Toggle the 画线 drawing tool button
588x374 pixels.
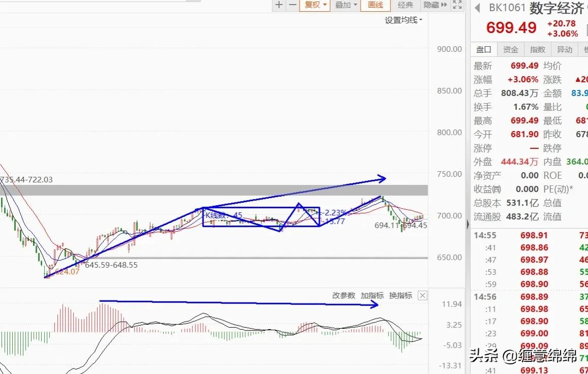[x=375, y=5]
